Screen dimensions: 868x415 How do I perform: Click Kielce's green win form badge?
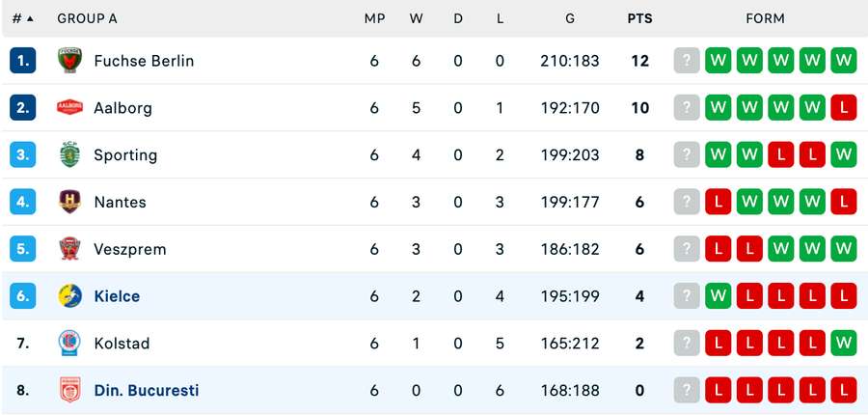718,296
